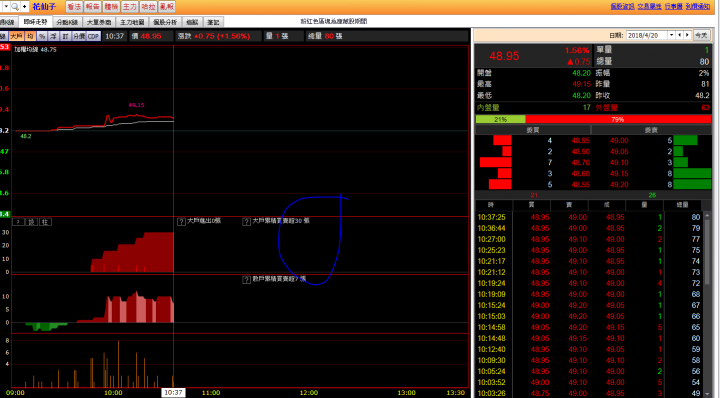
Task: Click the plus add-stock icon
Action: [x=24, y=6]
